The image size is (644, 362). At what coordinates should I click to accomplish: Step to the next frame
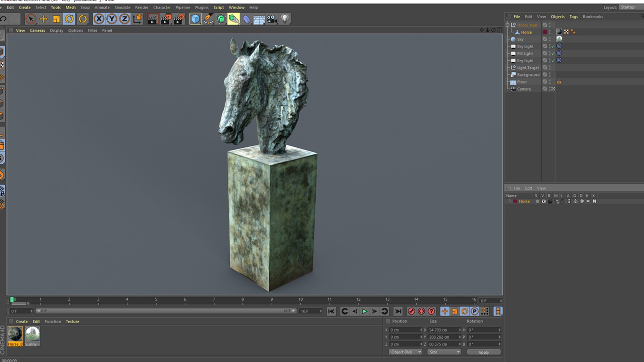coord(374,311)
